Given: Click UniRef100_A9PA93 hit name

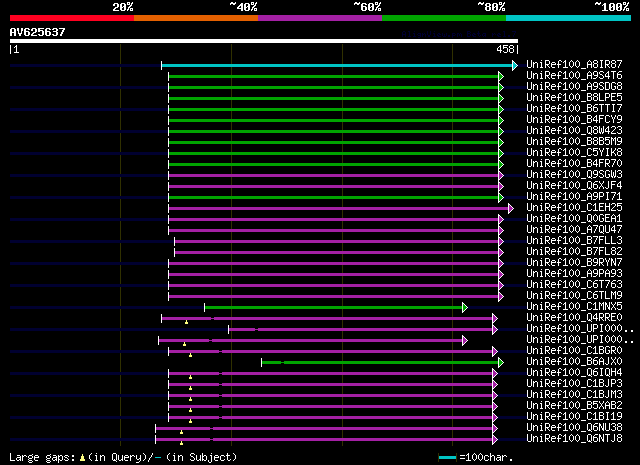Looking at the screenshot, I should pyautogui.click(x=574, y=274).
